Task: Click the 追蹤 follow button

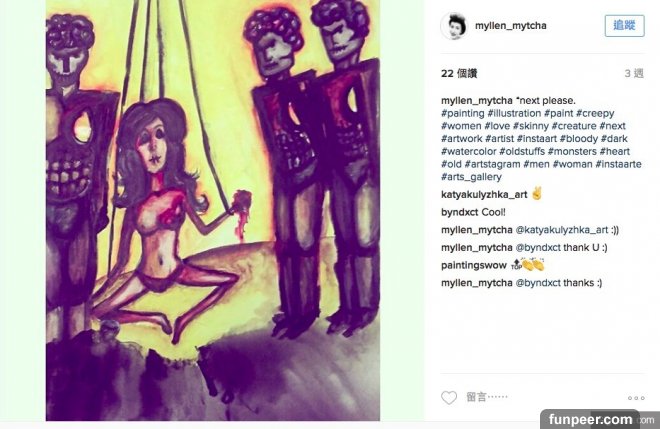Action: (x=624, y=26)
